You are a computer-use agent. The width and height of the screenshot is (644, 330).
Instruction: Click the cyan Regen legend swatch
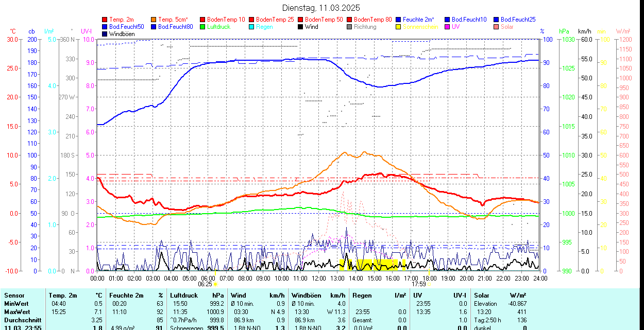click(251, 26)
